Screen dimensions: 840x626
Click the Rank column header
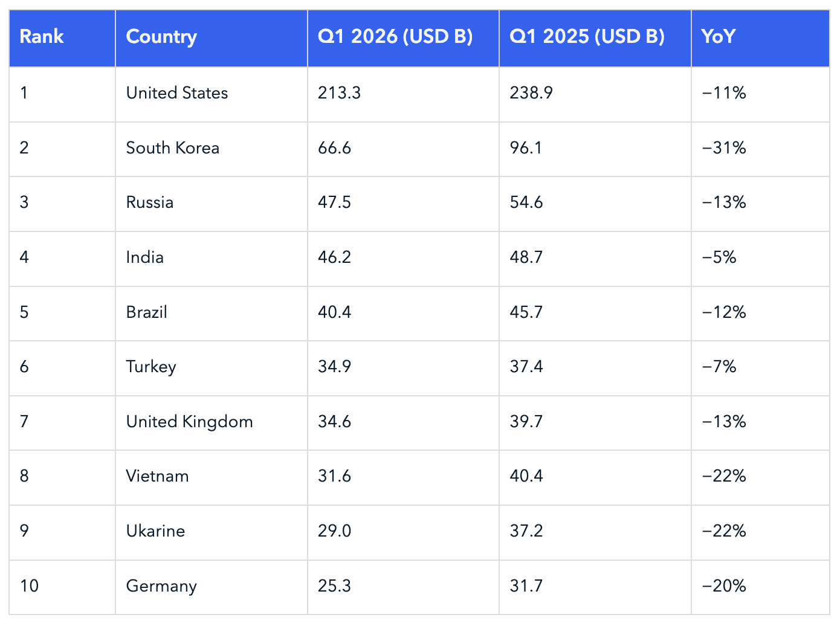(62, 37)
